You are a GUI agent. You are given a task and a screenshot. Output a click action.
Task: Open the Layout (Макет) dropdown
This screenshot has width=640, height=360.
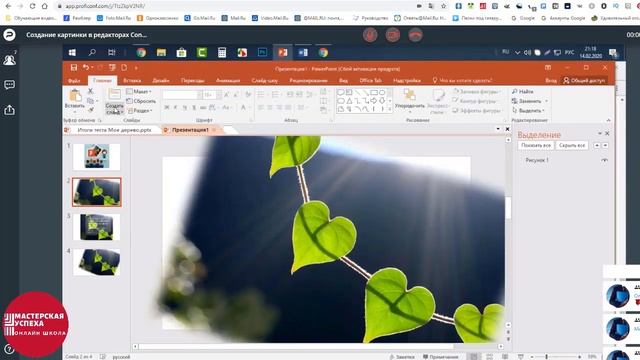tap(139, 91)
